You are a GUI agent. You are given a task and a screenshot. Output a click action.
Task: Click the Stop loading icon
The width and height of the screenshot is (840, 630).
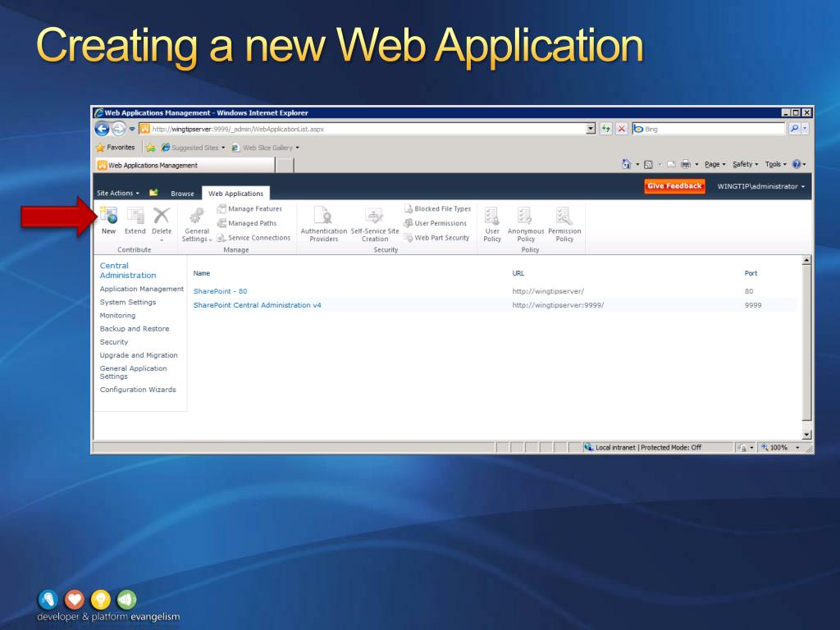622,129
